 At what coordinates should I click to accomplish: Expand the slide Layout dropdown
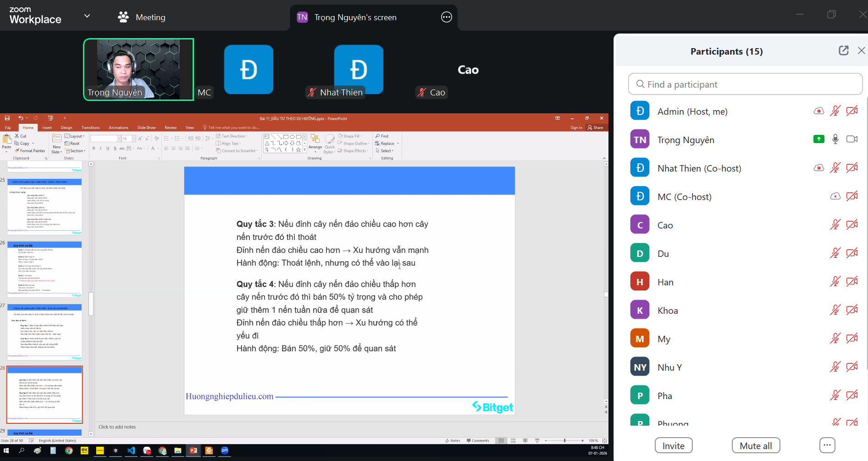[76, 136]
